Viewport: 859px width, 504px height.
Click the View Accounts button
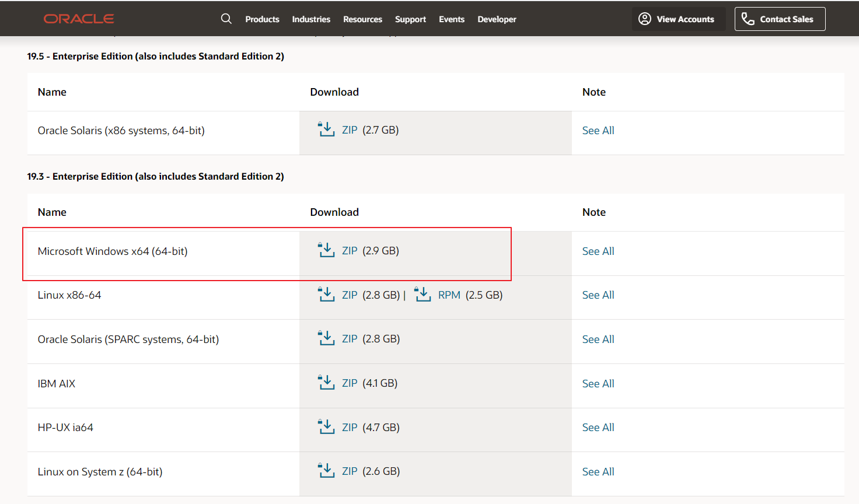pyautogui.click(x=679, y=19)
